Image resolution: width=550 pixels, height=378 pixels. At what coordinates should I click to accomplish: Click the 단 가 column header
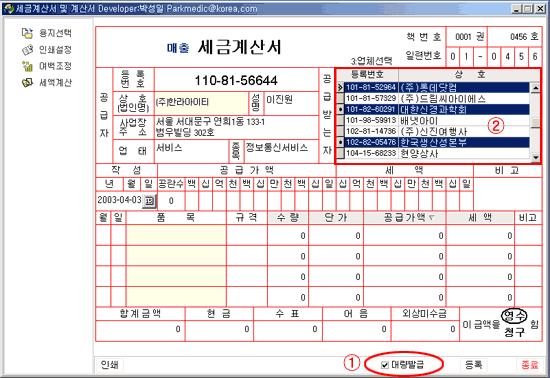click(x=336, y=218)
